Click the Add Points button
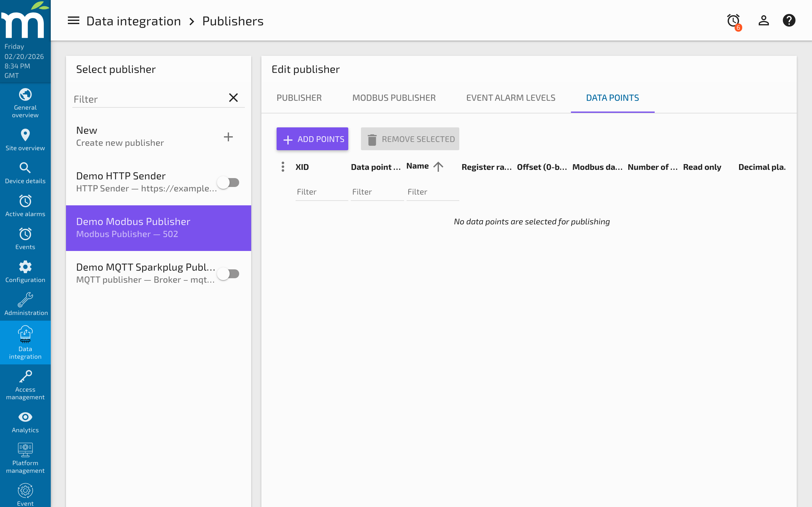Screen dimensions: 812x507 coord(312,139)
